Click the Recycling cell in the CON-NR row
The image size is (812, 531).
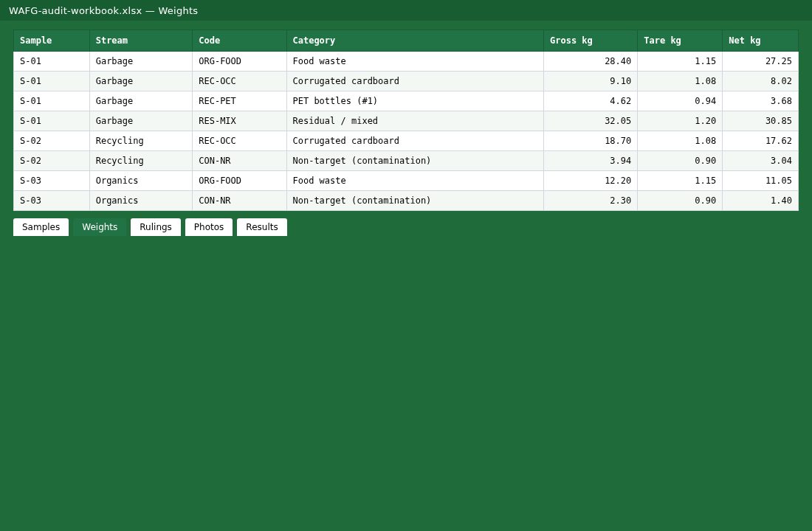coord(141,161)
